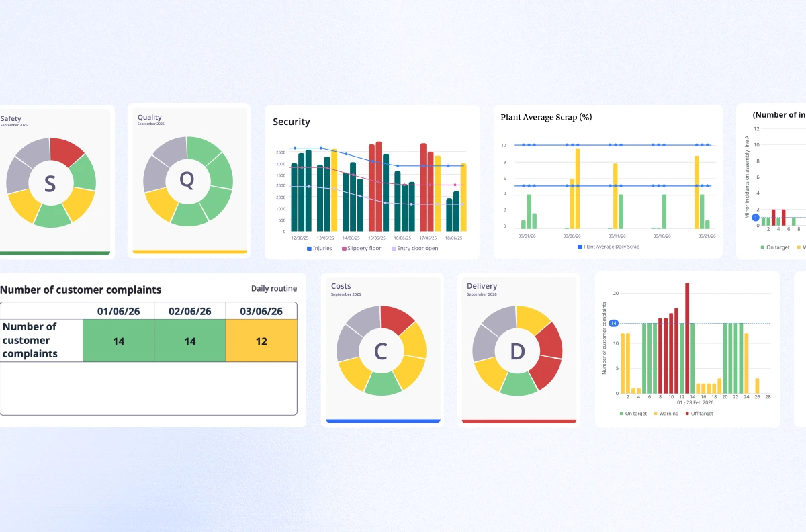Click blue target marker 1 on assembly chart
The width and height of the screenshot is (806, 532).
tap(756, 218)
